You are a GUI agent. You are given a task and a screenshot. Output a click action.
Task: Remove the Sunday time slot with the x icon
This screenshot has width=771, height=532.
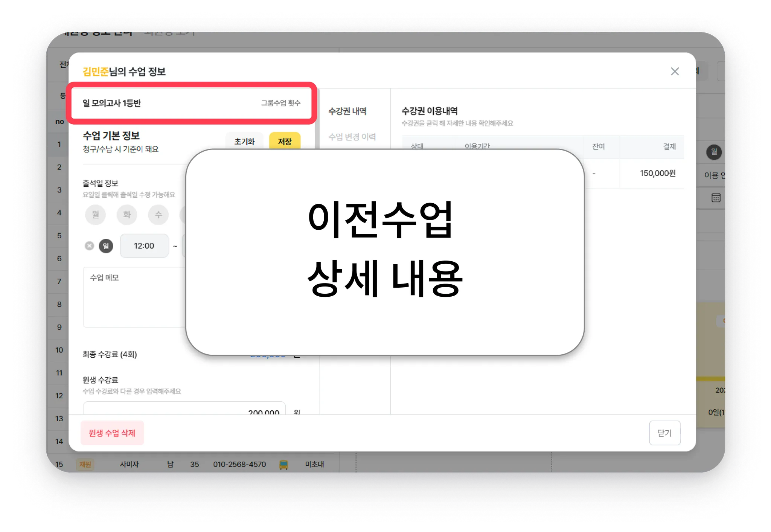89,246
